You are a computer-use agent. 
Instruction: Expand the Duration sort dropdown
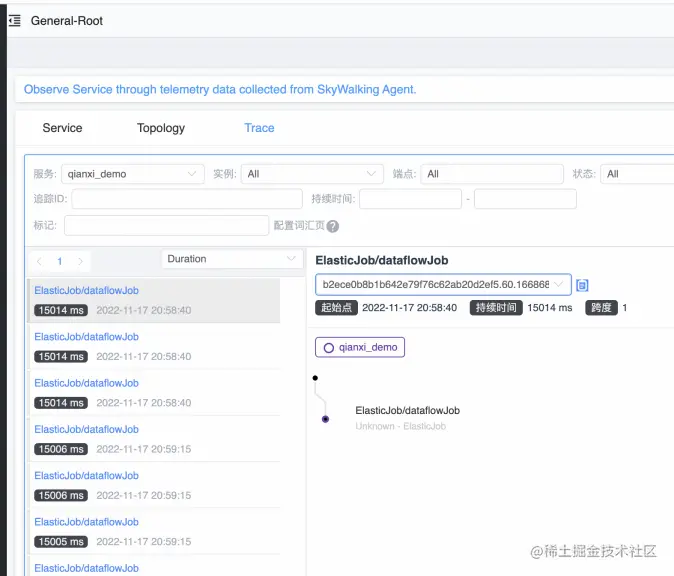233,259
